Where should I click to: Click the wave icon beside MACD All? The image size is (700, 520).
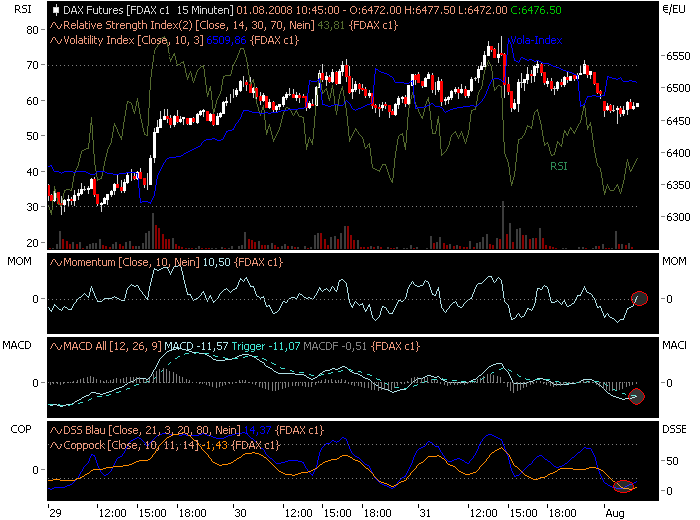click(56, 346)
